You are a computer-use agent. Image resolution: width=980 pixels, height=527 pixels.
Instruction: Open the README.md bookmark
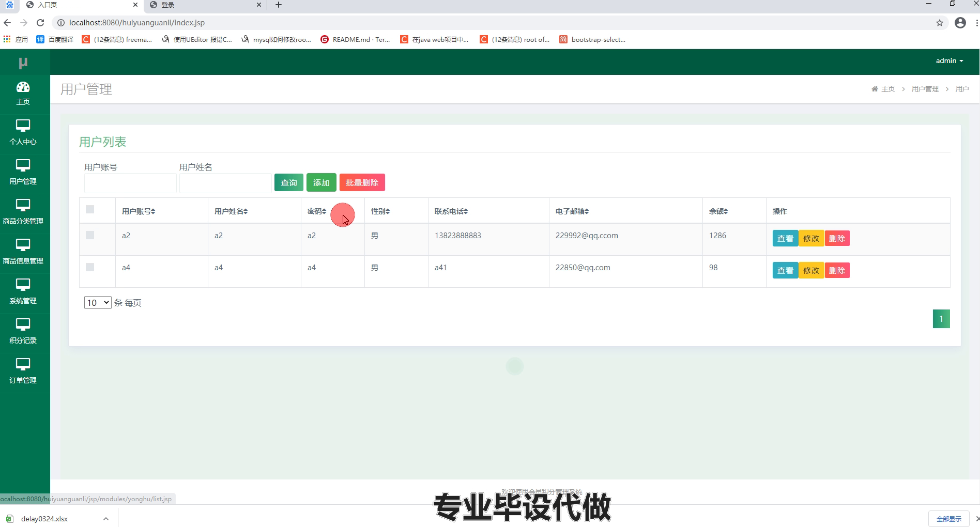point(355,39)
